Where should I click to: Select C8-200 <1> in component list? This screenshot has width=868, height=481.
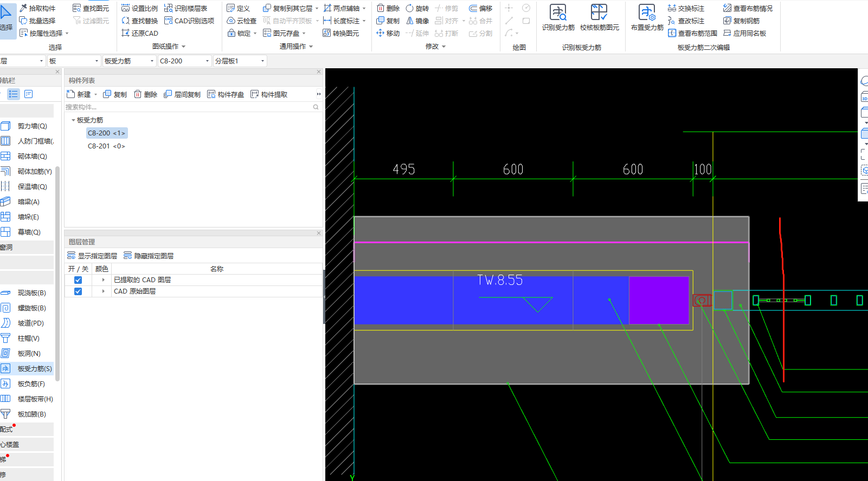point(107,133)
